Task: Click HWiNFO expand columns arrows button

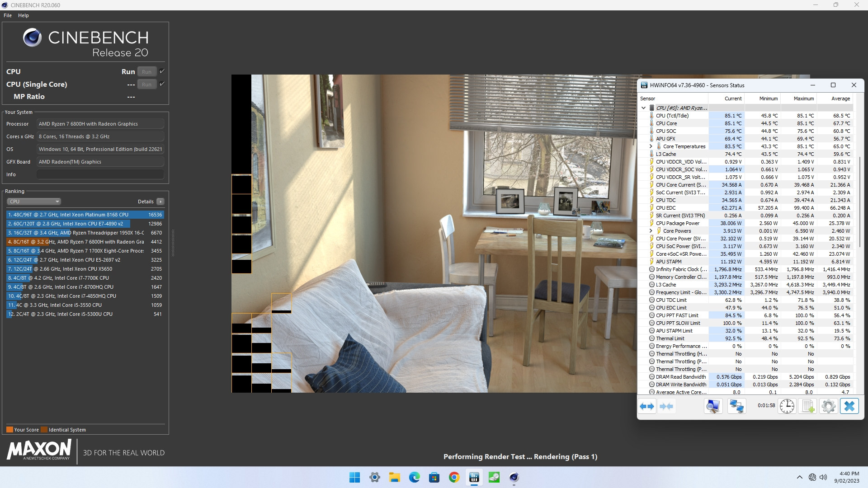Action: (647, 406)
